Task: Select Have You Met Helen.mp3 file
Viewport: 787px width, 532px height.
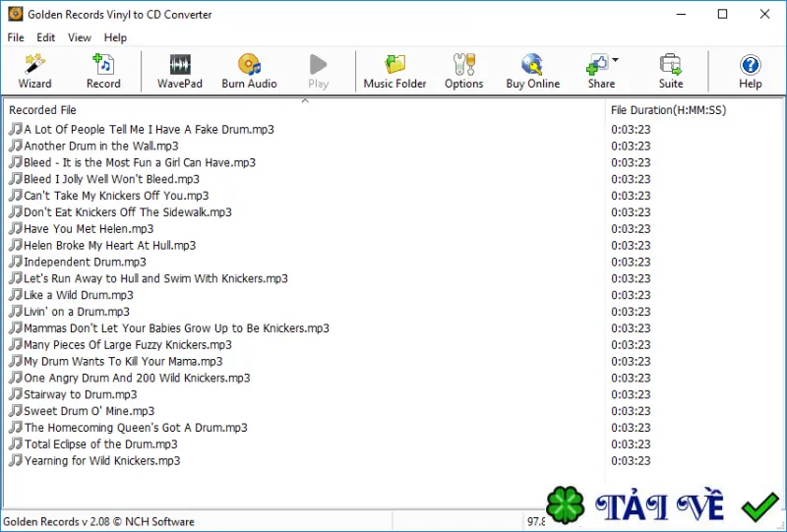Action: (x=89, y=229)
